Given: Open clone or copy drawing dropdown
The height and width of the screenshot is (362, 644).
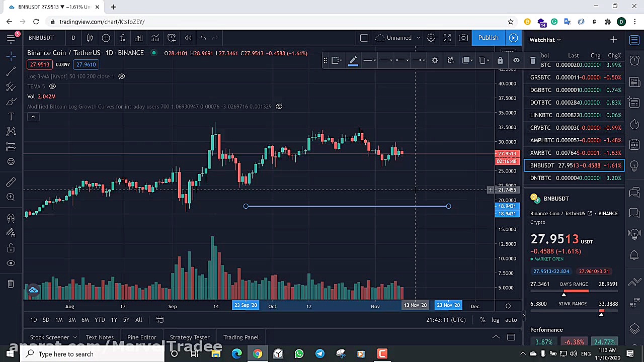Looking at the screenshot, I should tap(484, 60).
